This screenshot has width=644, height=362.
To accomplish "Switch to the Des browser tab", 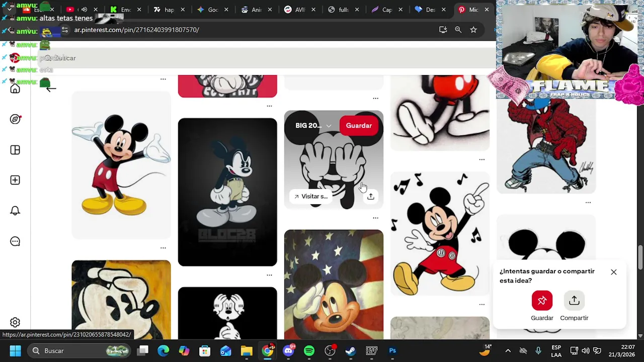I will 431,10.
